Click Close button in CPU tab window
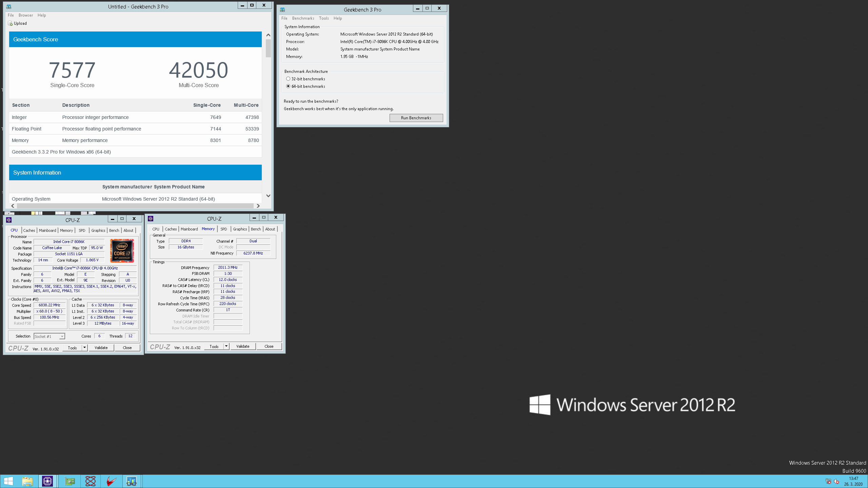 (x=127, y=348)
